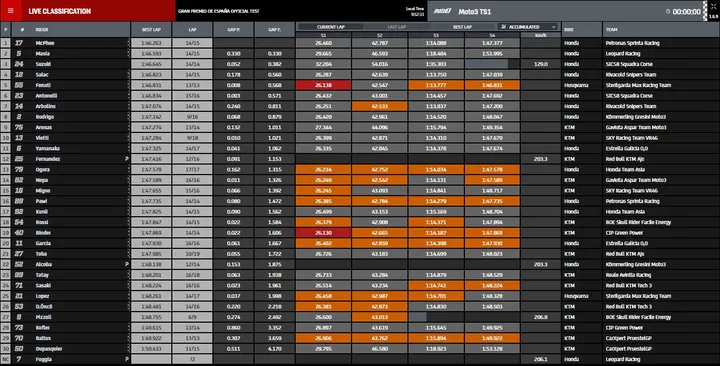Click the S4 sector column header

point(492,35)
